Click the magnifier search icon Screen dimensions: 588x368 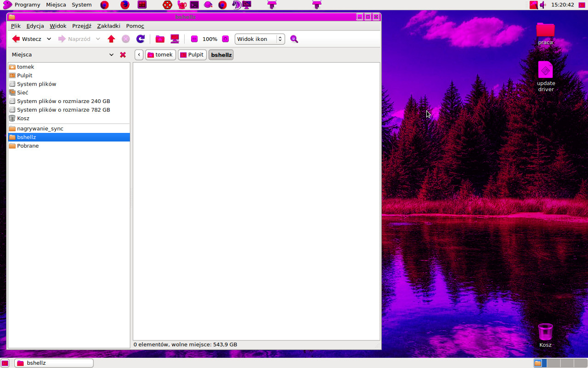point(294,39)
